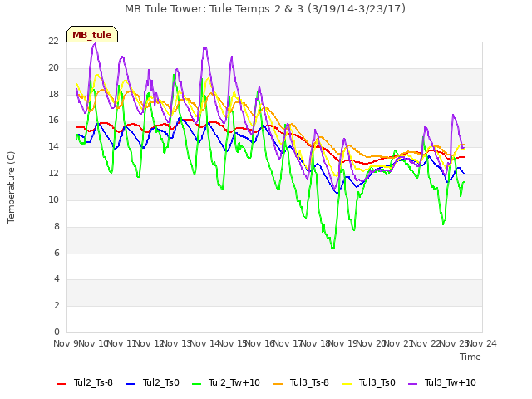Screen dimensions: 532x399
Task: Click the blue Tul2_Ts0 legend swatch
Action: pyautogui.click(x=131, y=384)
